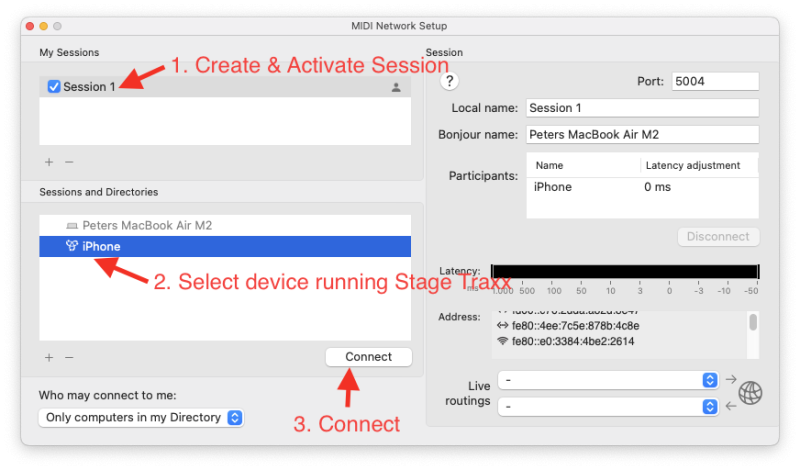This screenshot has width=800, height=470.
Task: Click the Connect button
Action: (368, 357)
